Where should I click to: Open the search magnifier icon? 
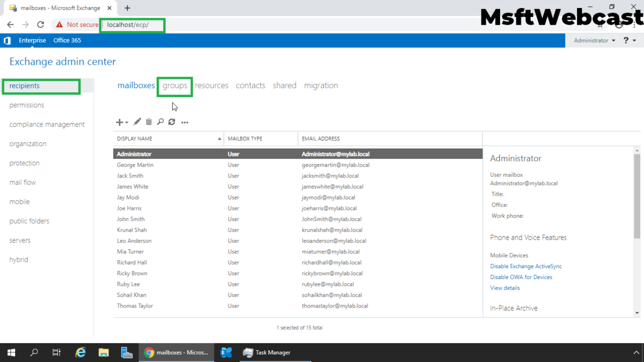click(x=160, y=122)
